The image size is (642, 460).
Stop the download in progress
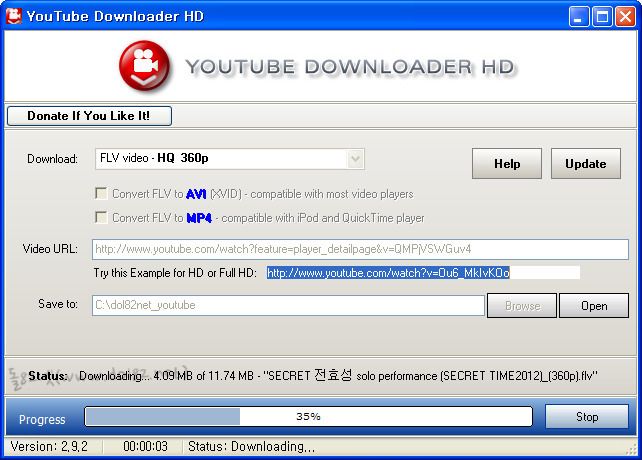(x=587, y=417)
